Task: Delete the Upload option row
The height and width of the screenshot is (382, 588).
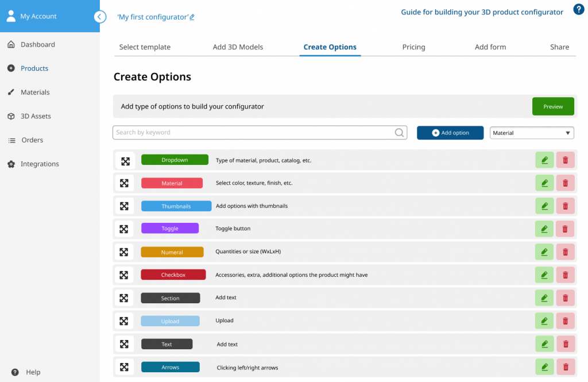Action: tap(565, 321)
